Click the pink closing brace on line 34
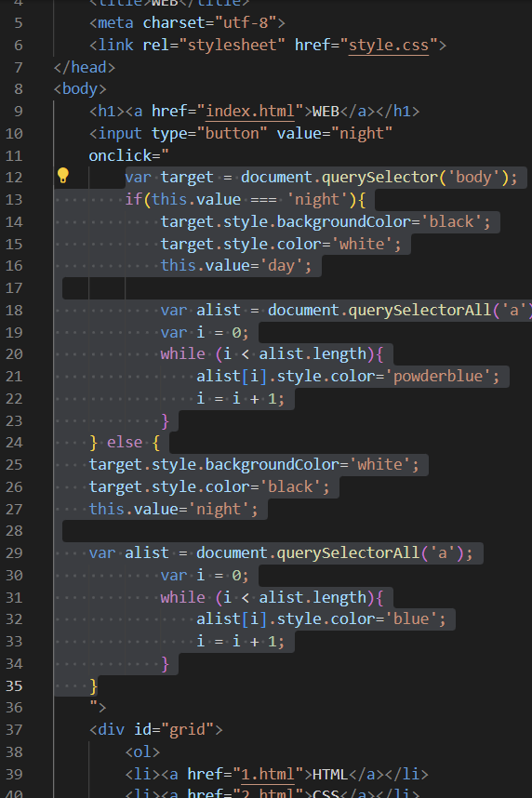The image size is (532, 798). (x=165, y=664)
